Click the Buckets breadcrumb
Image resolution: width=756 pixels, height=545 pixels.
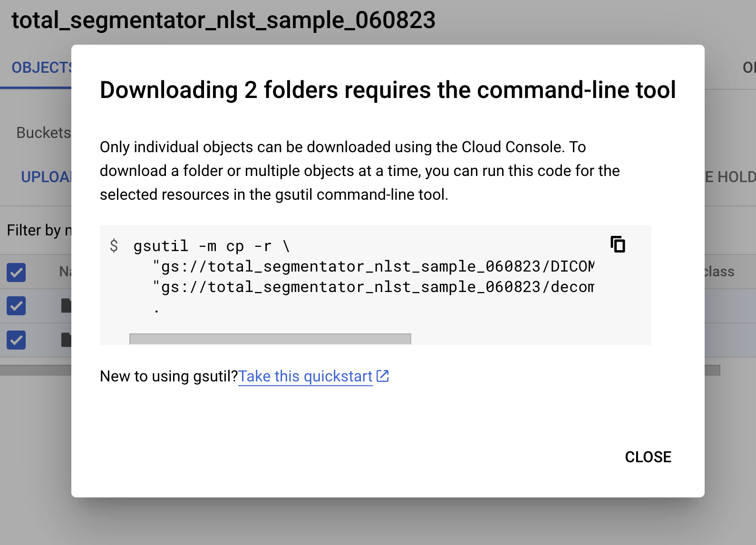43,133
